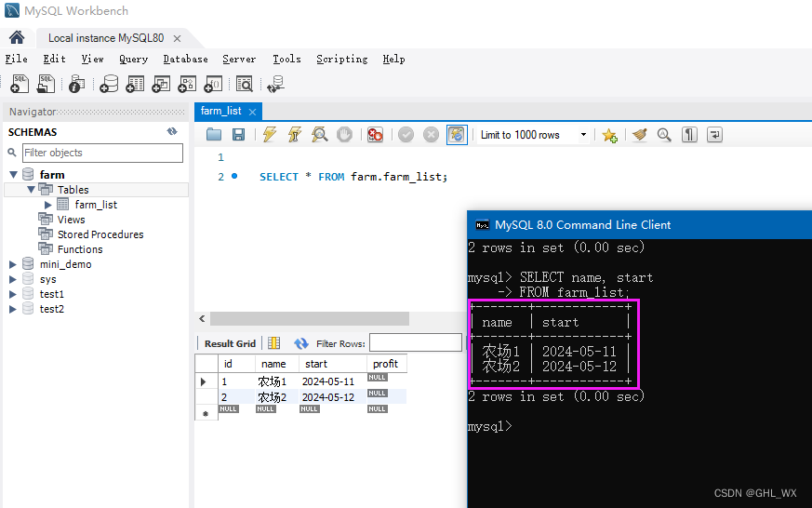Viewport: 812px width, 508px height.
Task: Refresh the SCHEMAS list
Action: point(172,131)
